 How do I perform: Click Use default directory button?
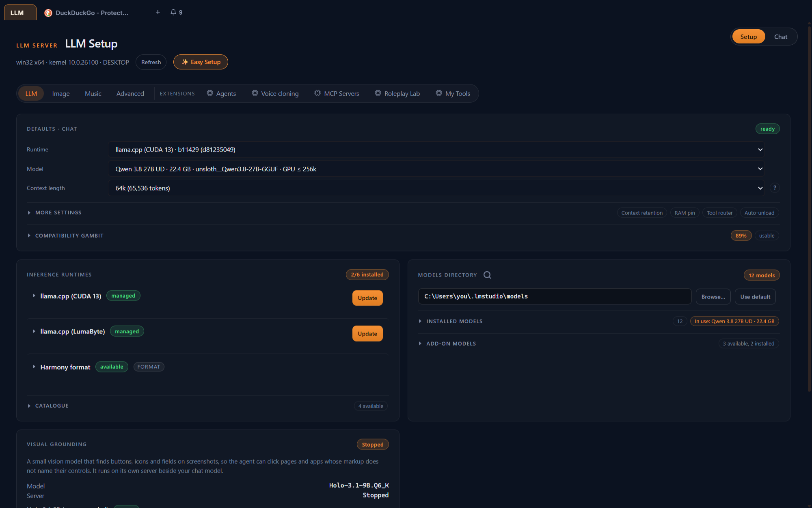pos(755,296)
